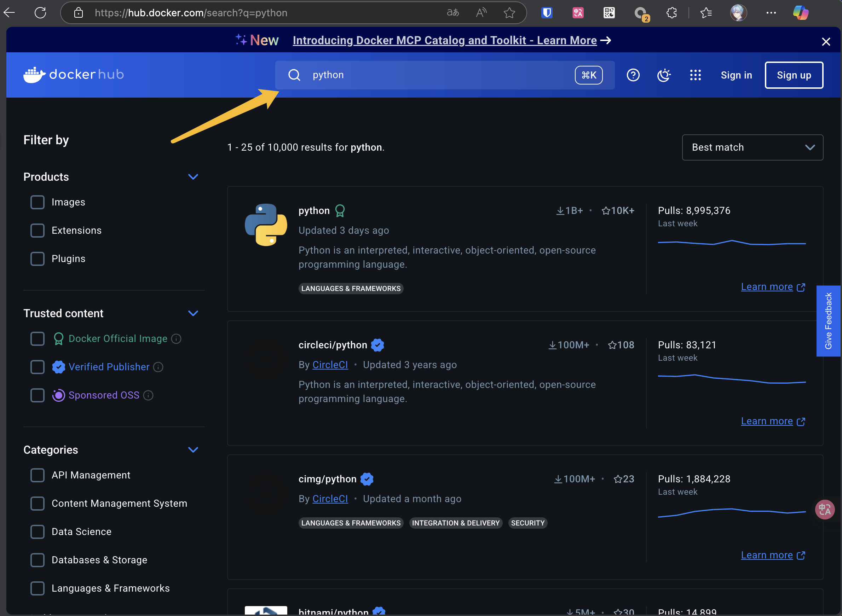Bookmark this page with the star icon
This screenshot has height=616, width=842.
[x=509, y=13]
